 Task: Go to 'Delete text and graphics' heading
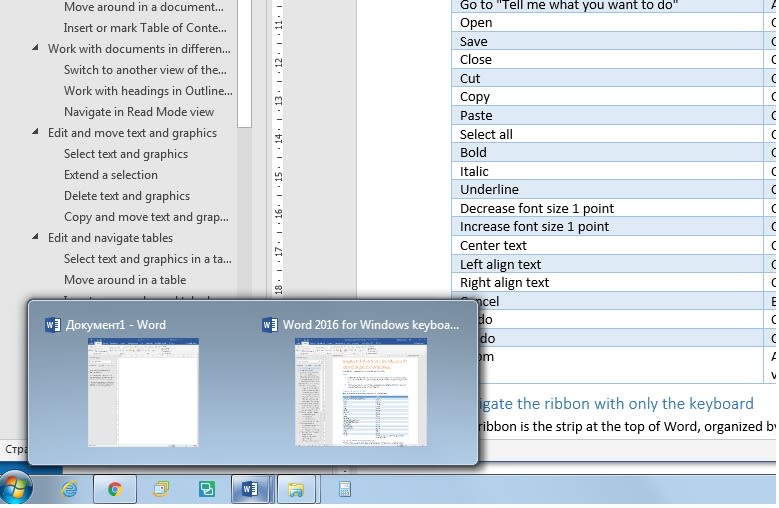click(127, 196)
